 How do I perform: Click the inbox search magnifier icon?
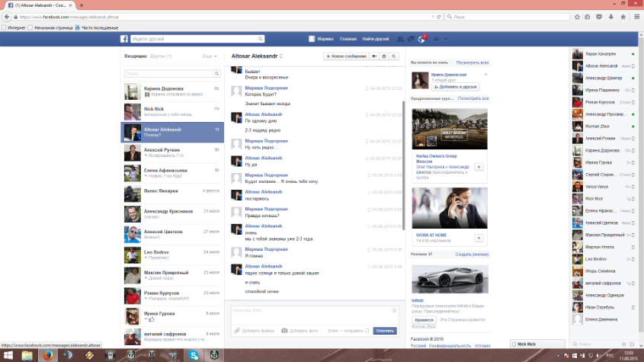[216, 74]
